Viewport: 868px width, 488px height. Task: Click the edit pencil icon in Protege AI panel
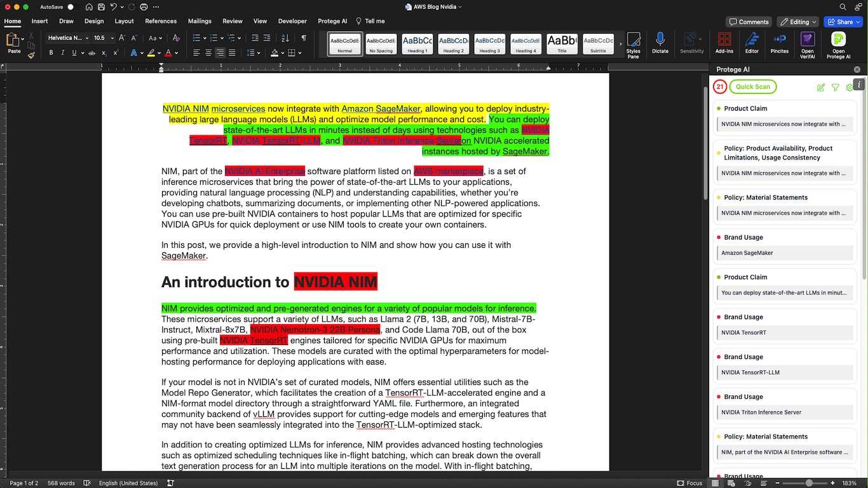(x=821, y=87)
